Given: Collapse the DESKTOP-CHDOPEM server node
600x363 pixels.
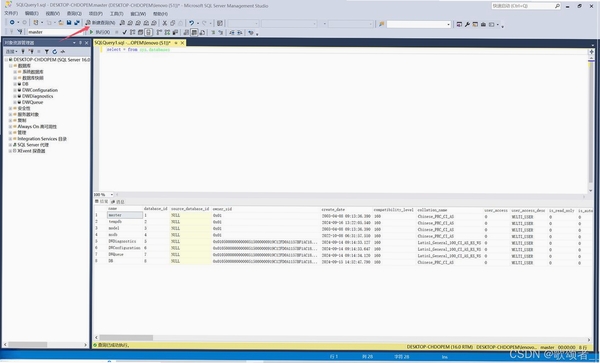Looking at the screenshot, I should point(6,60).
